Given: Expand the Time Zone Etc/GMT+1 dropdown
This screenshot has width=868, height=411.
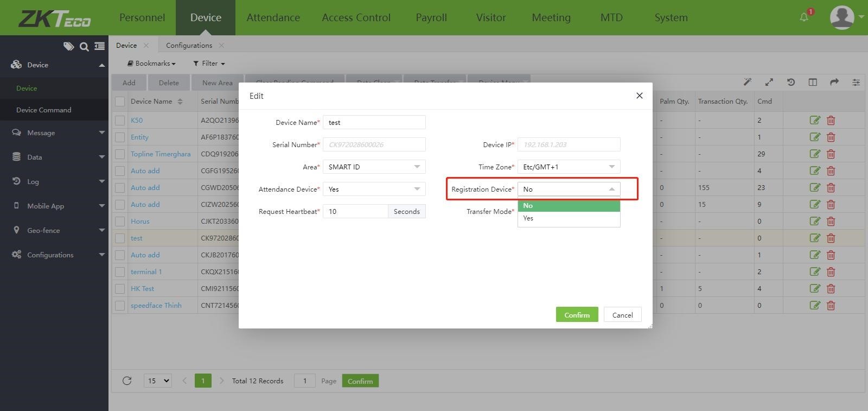Looking at the screenshot, I should point(569,167).
